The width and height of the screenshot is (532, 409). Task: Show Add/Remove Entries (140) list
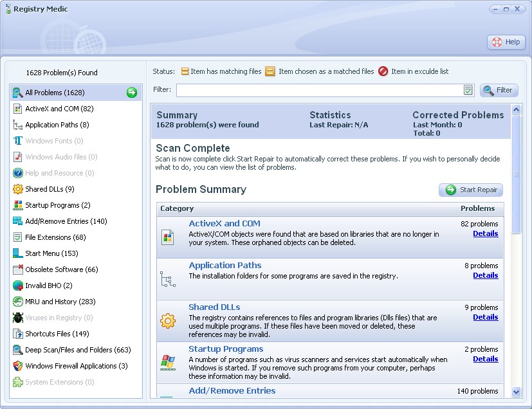76,221
